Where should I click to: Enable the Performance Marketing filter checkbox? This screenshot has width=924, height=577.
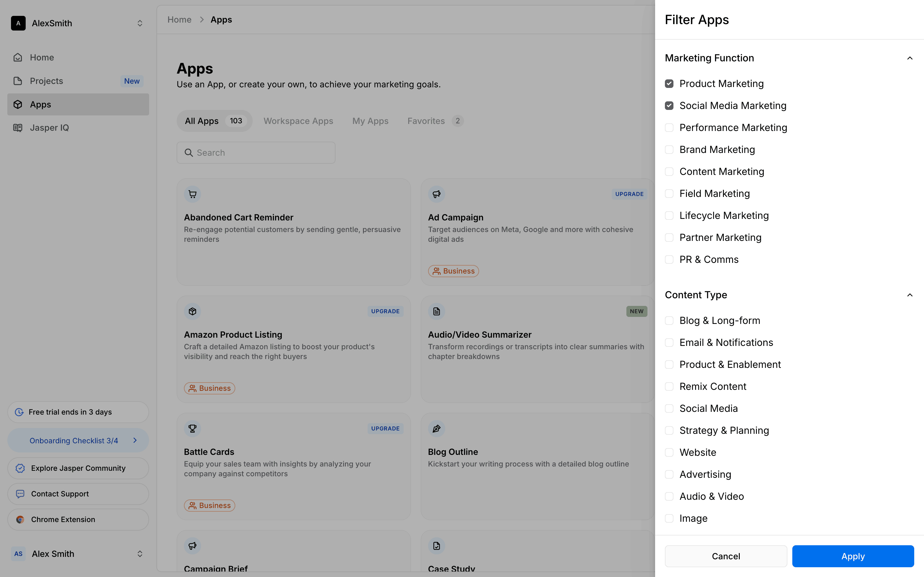pyautogui.click(x=669, y=128)
